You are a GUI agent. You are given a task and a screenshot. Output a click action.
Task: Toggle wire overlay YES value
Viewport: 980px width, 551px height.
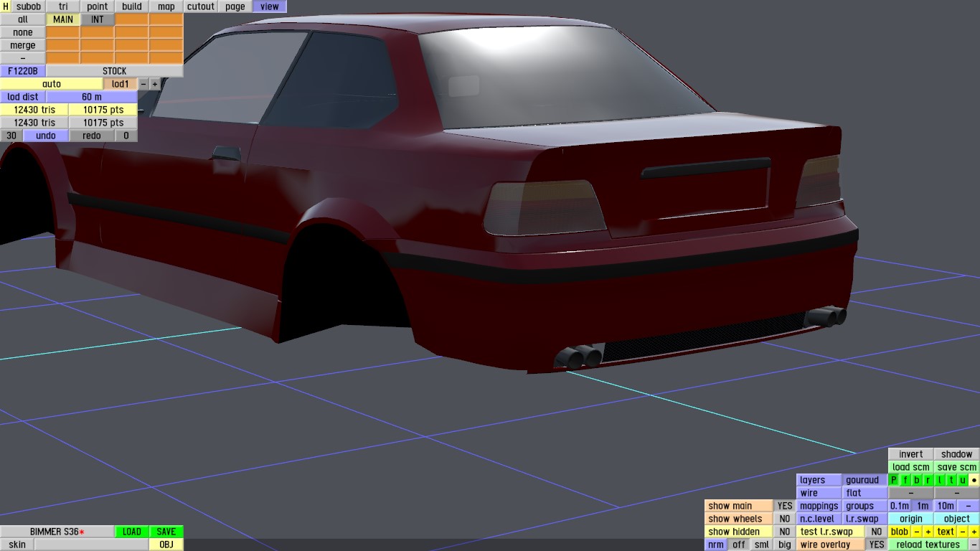tap(877, 545)
